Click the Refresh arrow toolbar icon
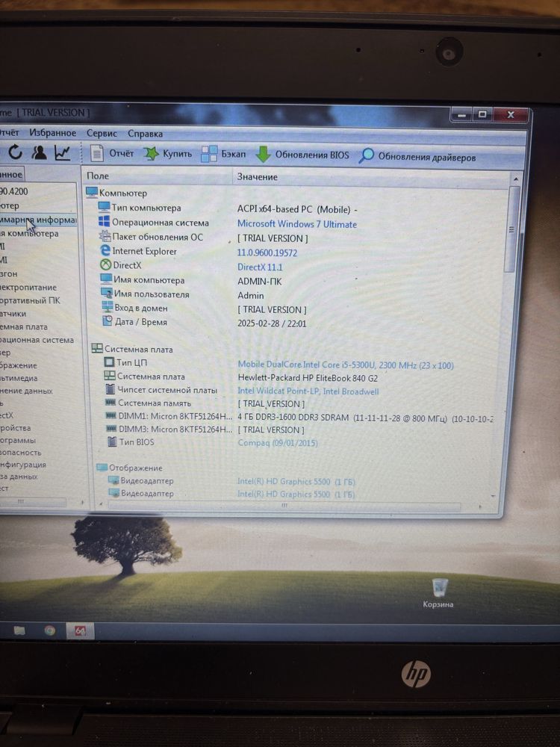Screen dimensions: 560x747 (x=15, y=152)
